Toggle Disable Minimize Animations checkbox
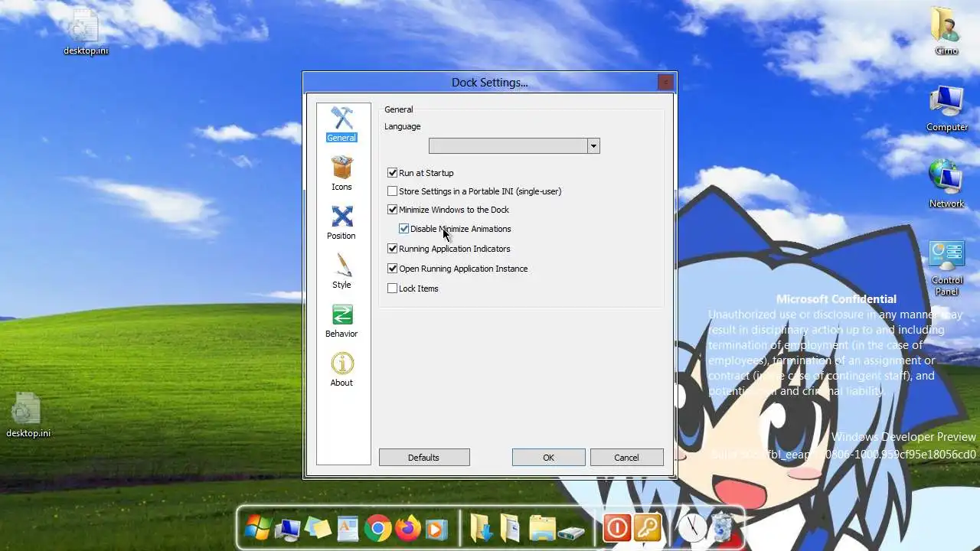Screen dimensions: 980x551 point(404,229)
